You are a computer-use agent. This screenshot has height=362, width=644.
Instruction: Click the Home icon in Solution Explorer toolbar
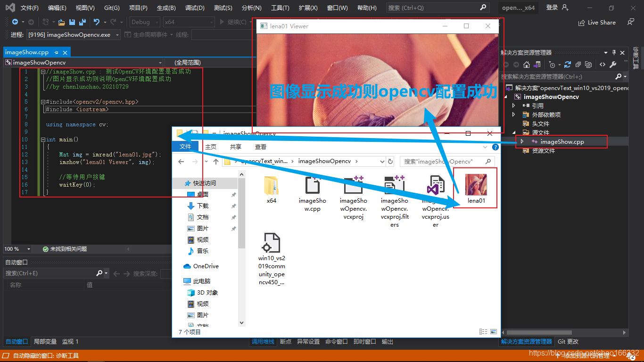(x=527, y=65)
